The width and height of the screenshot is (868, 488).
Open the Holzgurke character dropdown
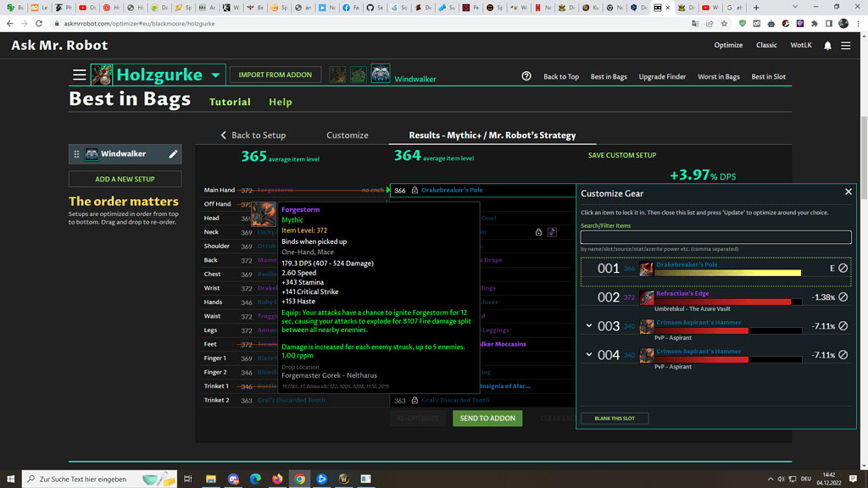[x=215, y=75]
